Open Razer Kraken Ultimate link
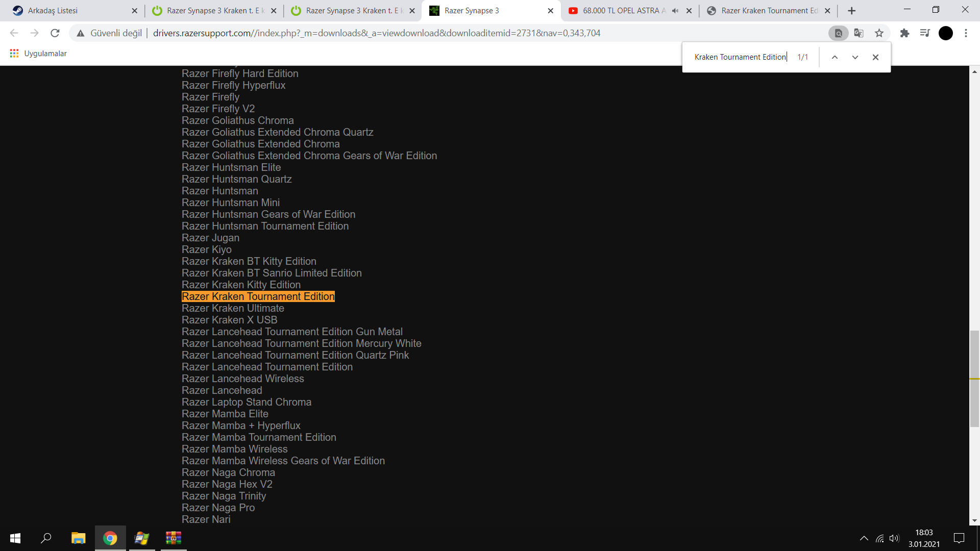Viewport: 980px width, 551px height. pos(233,308)
